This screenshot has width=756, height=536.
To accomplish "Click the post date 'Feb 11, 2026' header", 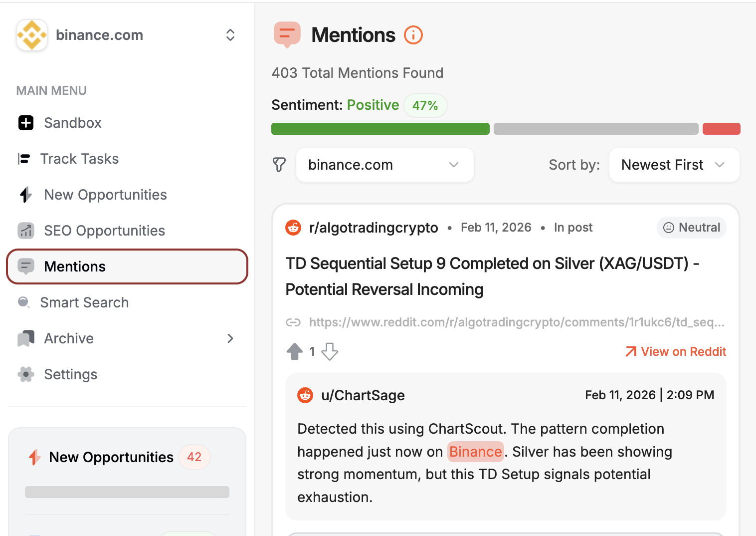I will point(496,228).
